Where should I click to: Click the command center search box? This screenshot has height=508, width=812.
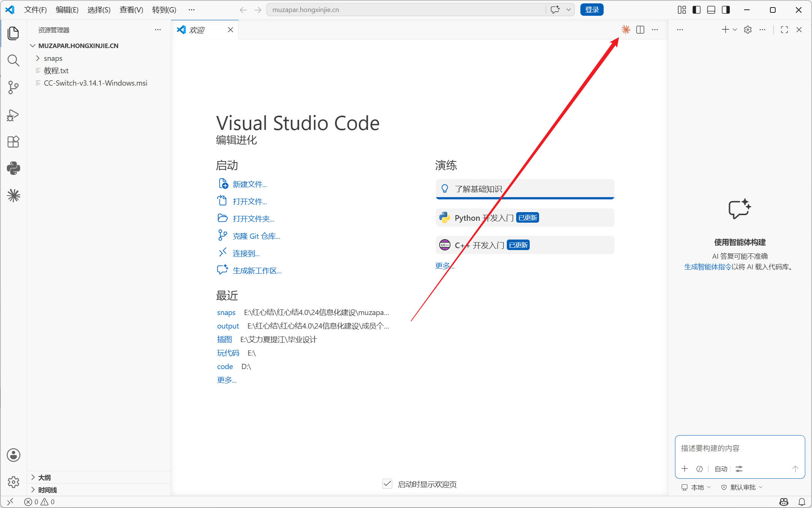click(407, 10)
